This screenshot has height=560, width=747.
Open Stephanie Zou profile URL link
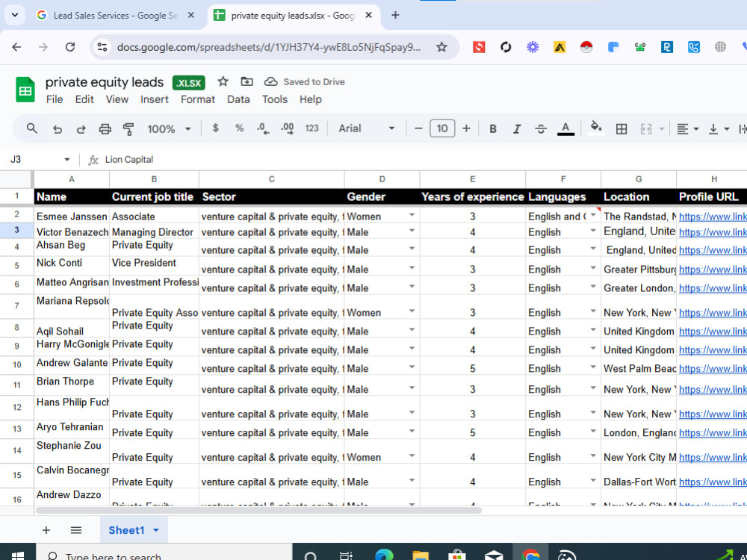point(713,458)
